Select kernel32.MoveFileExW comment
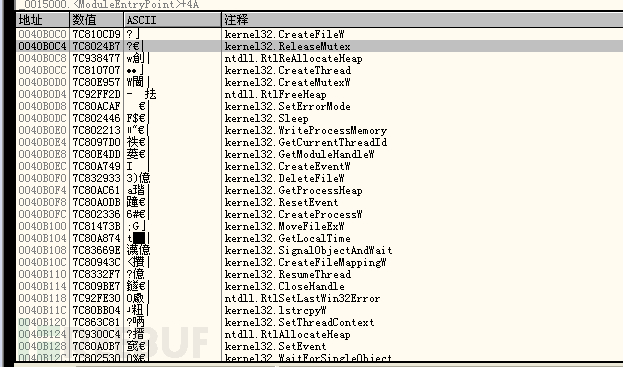Screen dimensions: 623x367 click(x=284, y=226)
